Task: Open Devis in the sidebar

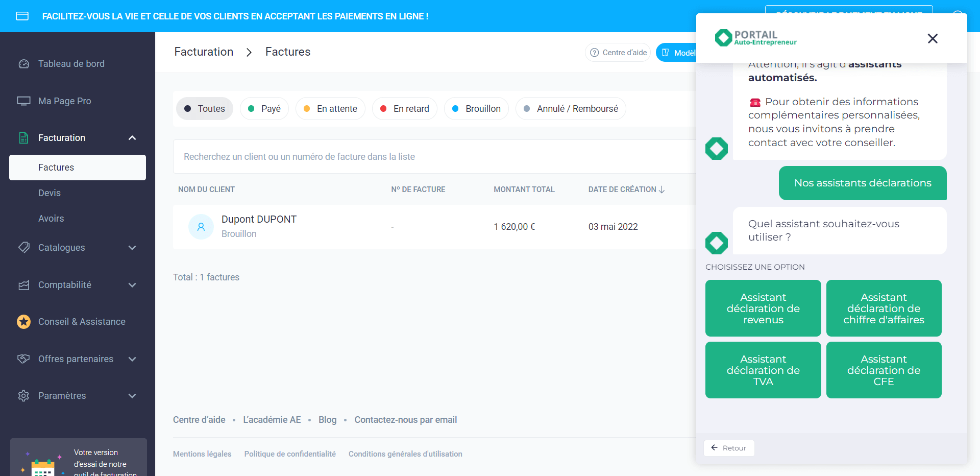Action: tap(50, 193)
